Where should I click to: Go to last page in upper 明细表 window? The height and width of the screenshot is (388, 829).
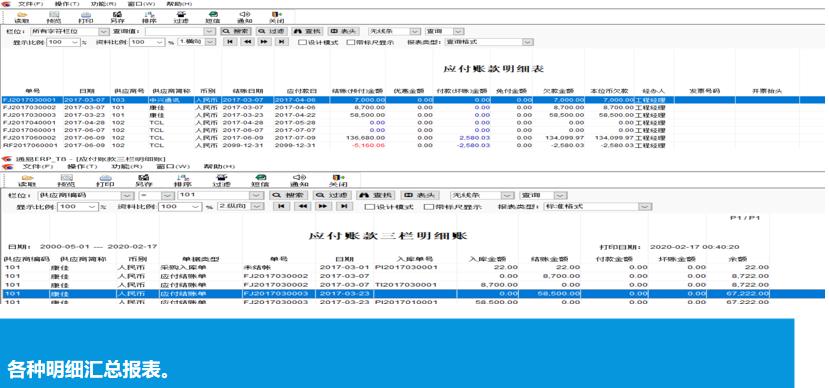(282, 42)
